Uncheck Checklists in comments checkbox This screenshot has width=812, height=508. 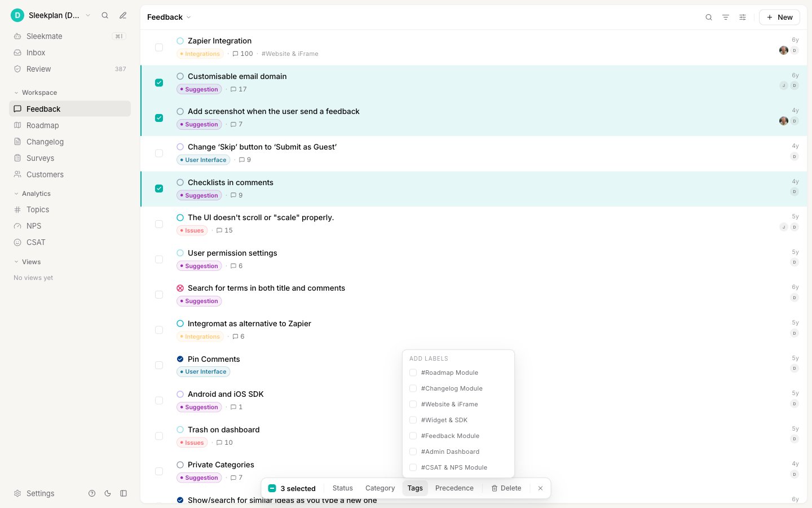click(159, 189)
